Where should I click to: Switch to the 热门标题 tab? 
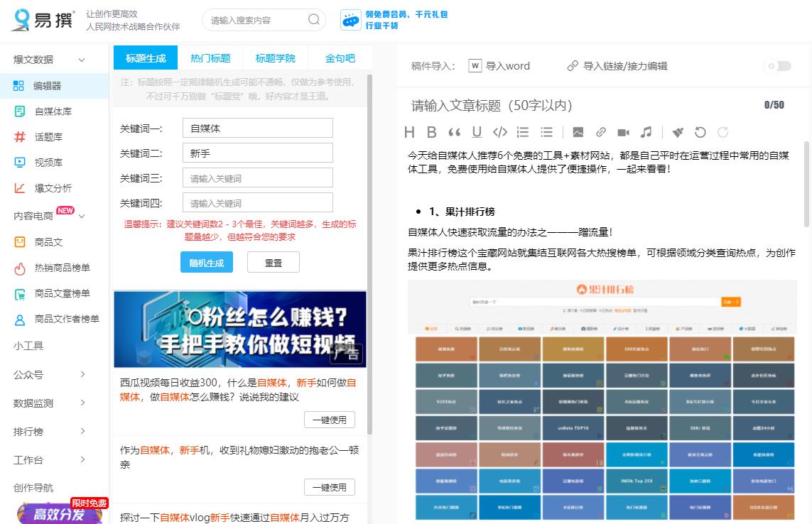[210, 57]
